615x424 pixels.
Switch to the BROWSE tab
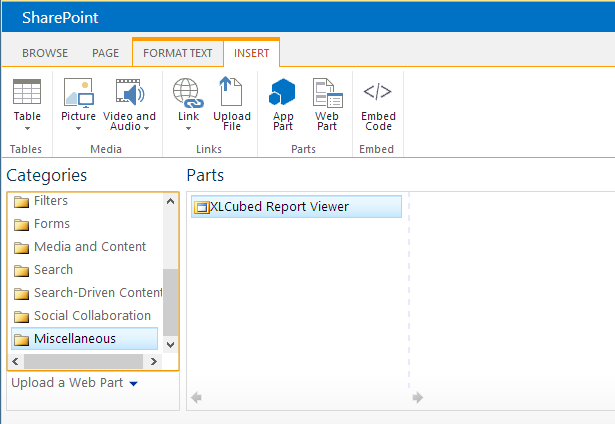pyautogui.click(x=45, y=53)
